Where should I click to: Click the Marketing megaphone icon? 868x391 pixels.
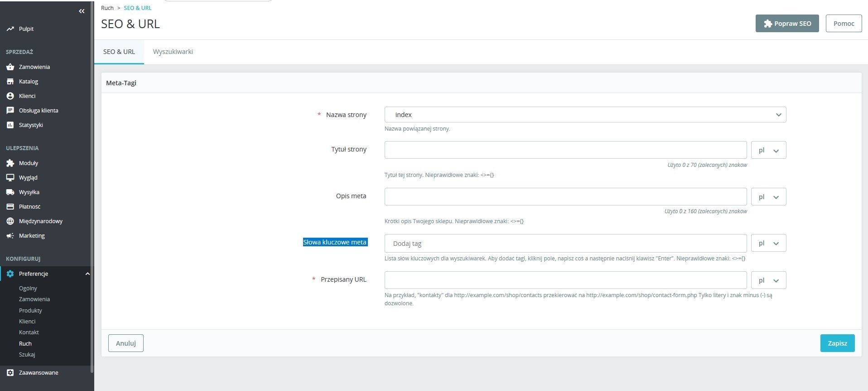pyautogui.click(x=10, y=235)
